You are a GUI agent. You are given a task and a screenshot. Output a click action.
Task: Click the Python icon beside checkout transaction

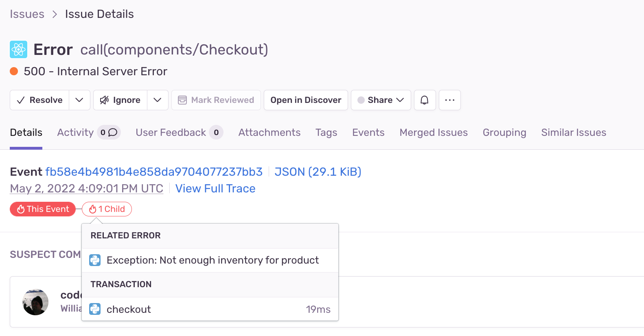pyautogui.click(x=95, y=309)
